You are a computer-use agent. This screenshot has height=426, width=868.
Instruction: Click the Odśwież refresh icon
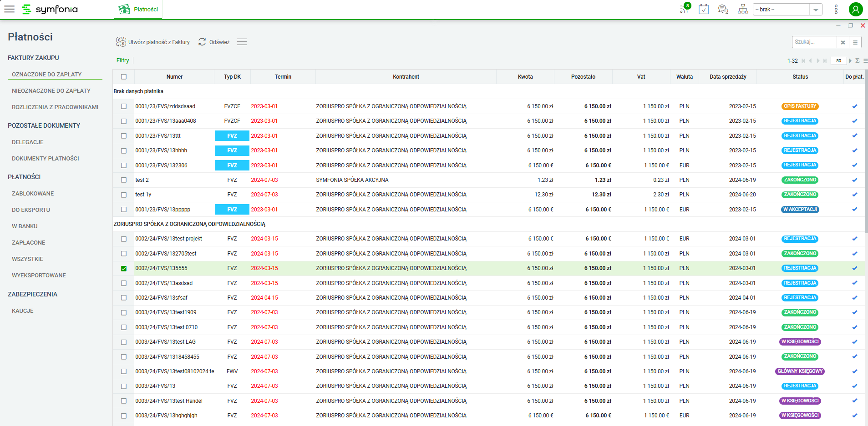click(202, 42)
